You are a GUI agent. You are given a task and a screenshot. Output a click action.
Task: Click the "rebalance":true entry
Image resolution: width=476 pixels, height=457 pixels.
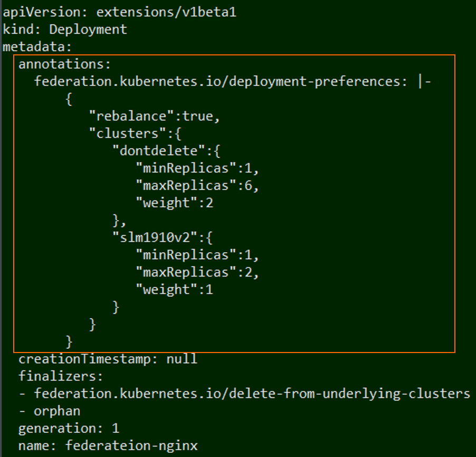(x=154, y=116)
